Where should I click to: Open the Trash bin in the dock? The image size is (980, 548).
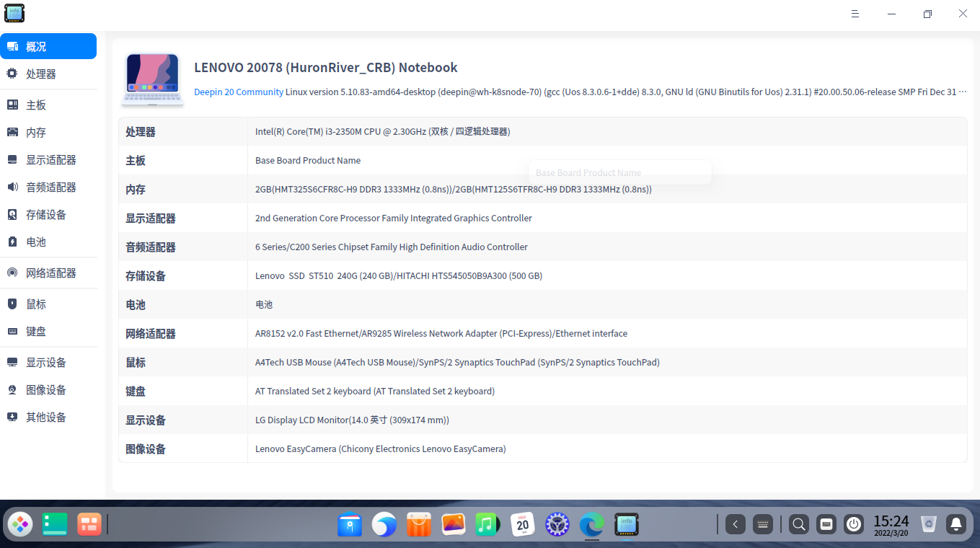[x=929, y=524]
